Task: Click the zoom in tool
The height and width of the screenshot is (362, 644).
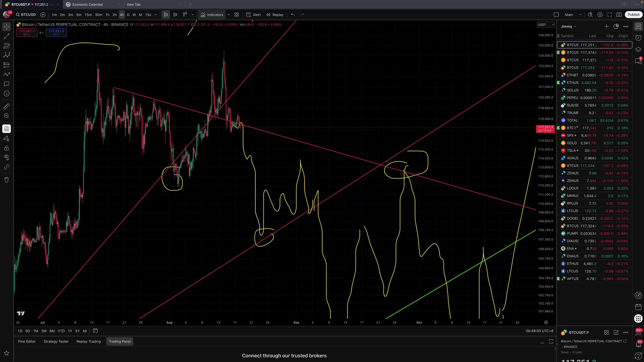Action: [7, 116]
